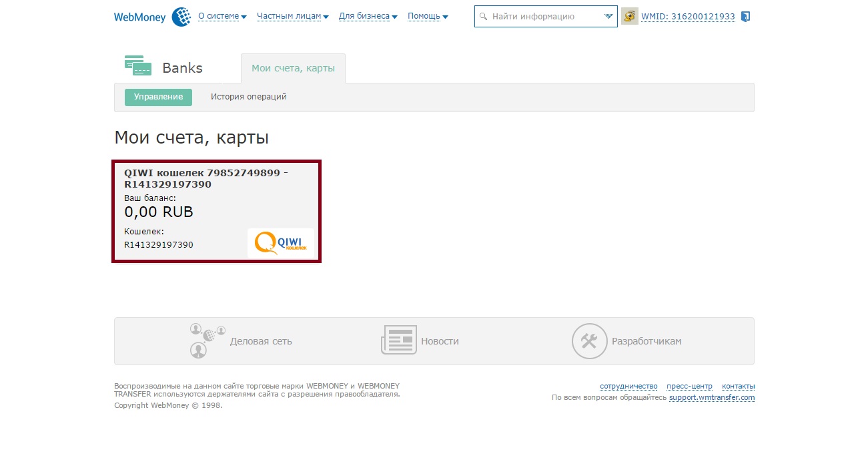Open the сотрудничество footer link
The height and width of the screenshot is (456, 868).
pos(628,387)
